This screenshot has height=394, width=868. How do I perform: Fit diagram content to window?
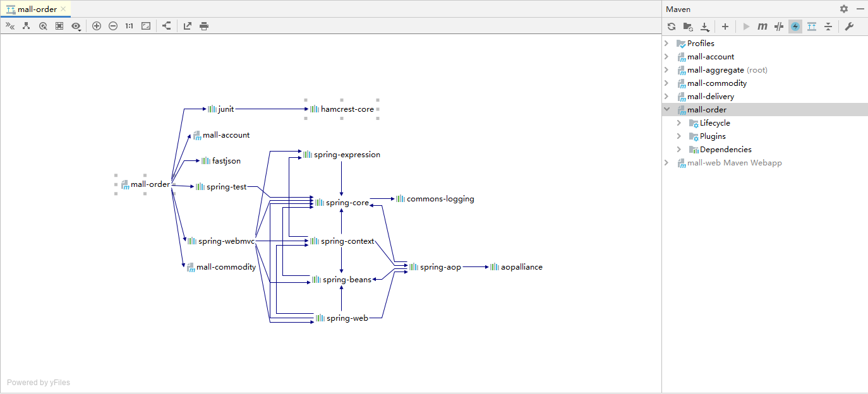coord(146,26)
